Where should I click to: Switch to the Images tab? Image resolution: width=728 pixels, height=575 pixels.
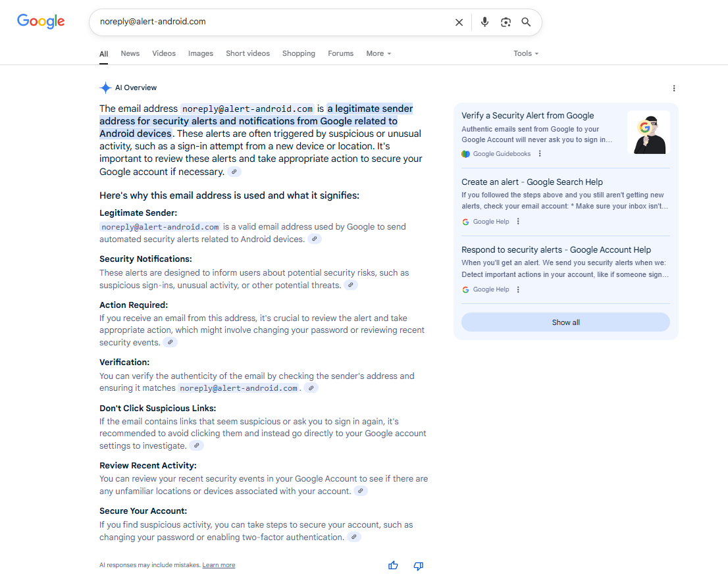200,53
